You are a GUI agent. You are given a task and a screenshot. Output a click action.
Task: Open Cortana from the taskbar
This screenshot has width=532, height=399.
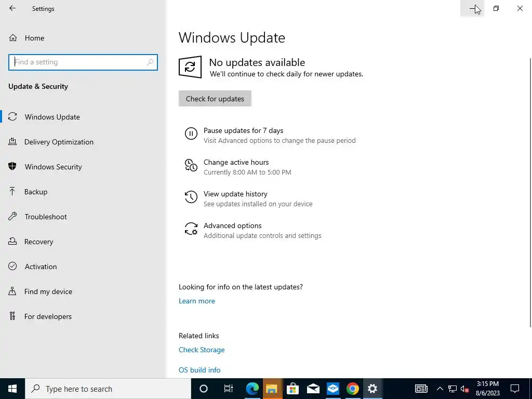click(x=204, y=389)
